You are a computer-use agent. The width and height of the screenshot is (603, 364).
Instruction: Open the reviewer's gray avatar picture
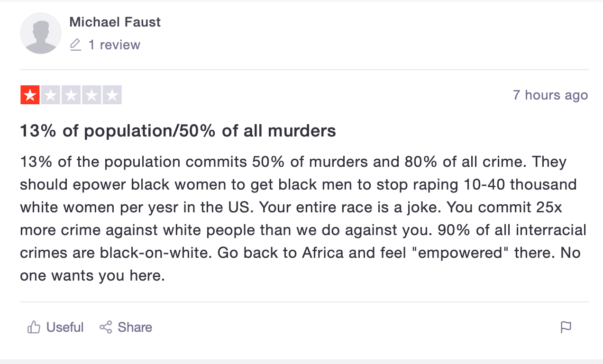coord(41,33)
